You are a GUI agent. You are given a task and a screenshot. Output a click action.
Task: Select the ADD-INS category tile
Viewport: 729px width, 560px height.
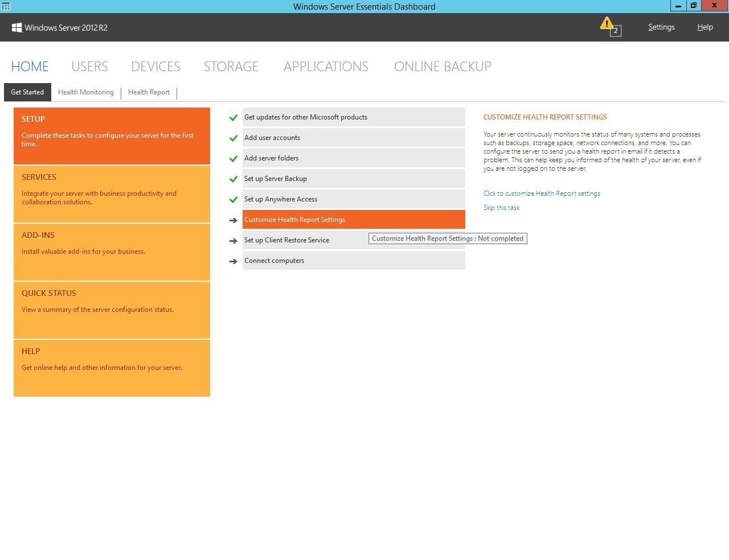(x=112, y=252)
